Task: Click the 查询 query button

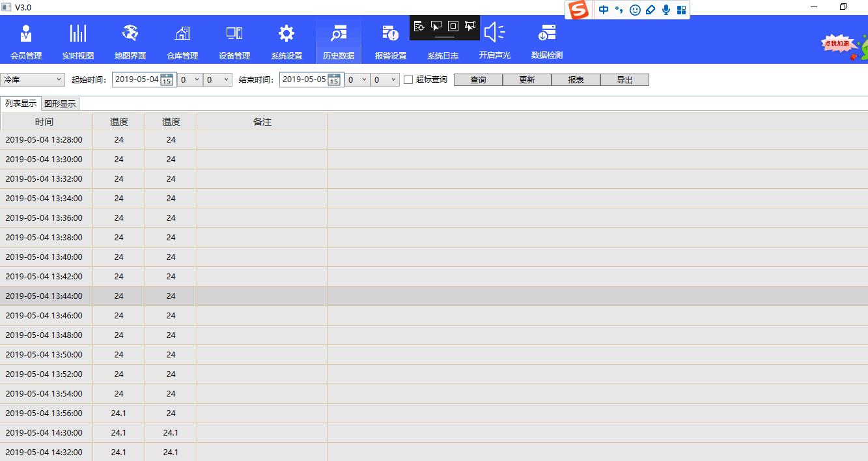Action: tap(478, 80)
